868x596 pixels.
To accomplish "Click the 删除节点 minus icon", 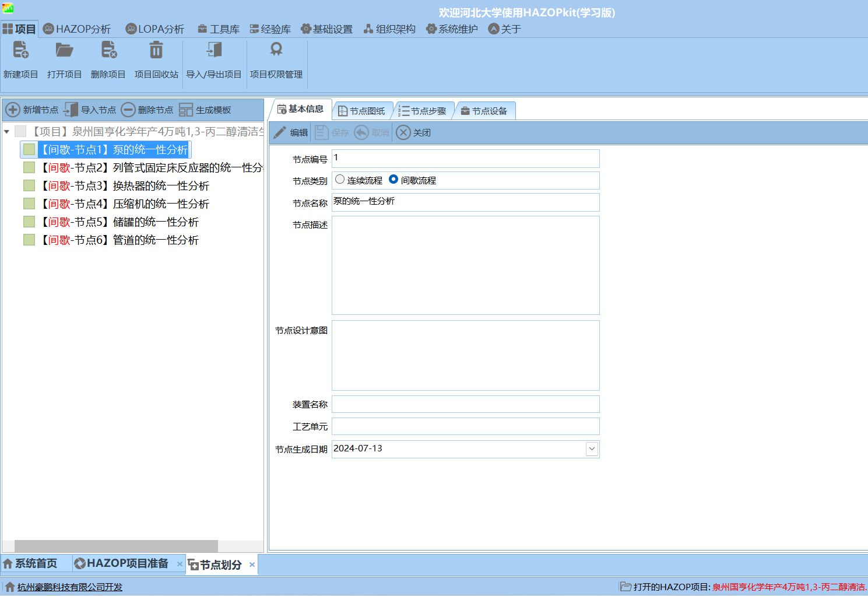I will pos(128,110).
